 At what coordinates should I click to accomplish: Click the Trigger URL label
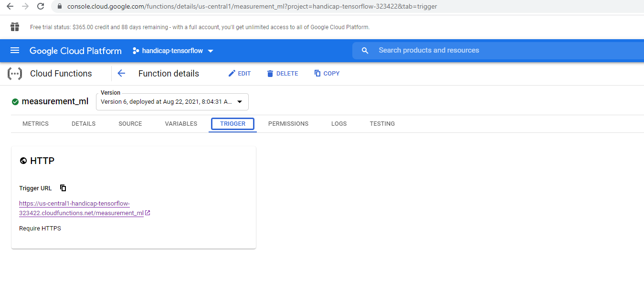click(35, 188)
